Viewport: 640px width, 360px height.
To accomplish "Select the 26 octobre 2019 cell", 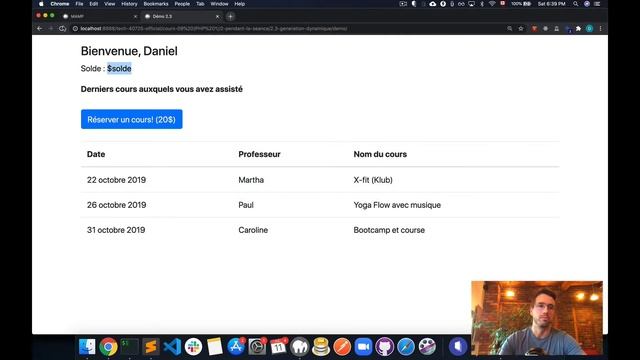I will 116,205.
